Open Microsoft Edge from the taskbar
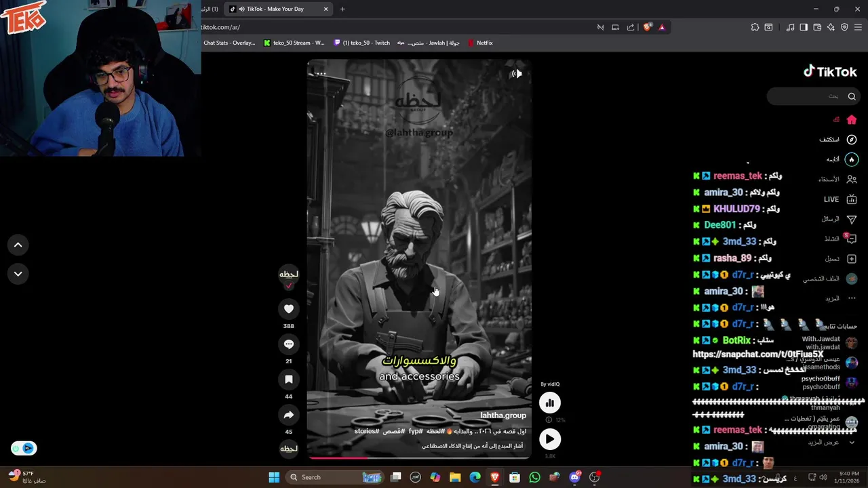Screen dimensions: 868x488 pos(475,477)
